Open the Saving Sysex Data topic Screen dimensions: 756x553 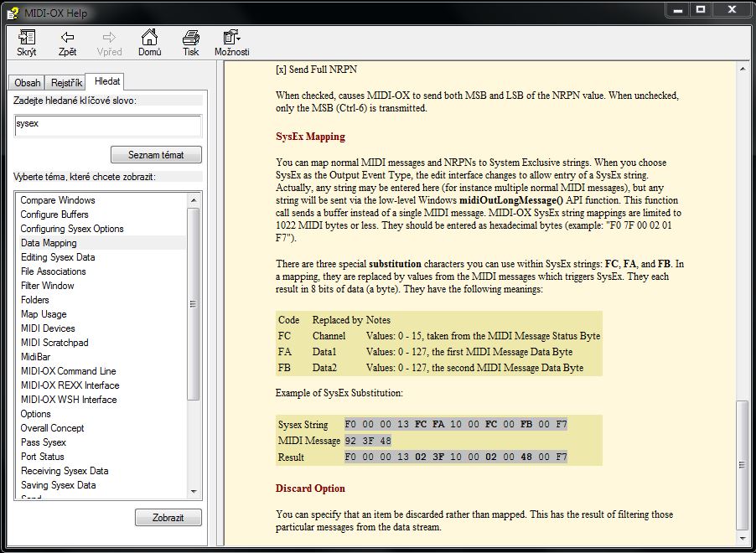59,484
